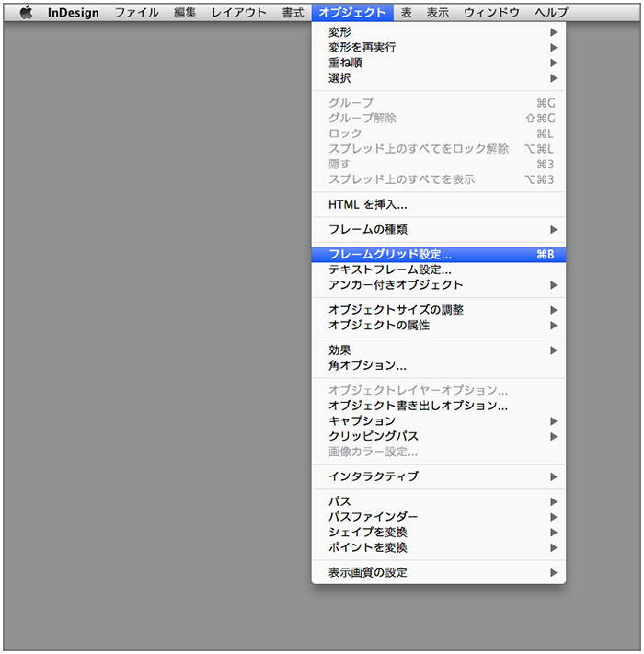Open the 書式 menu
The width and height of the screenshot is (644, 654).
[293, 13]
